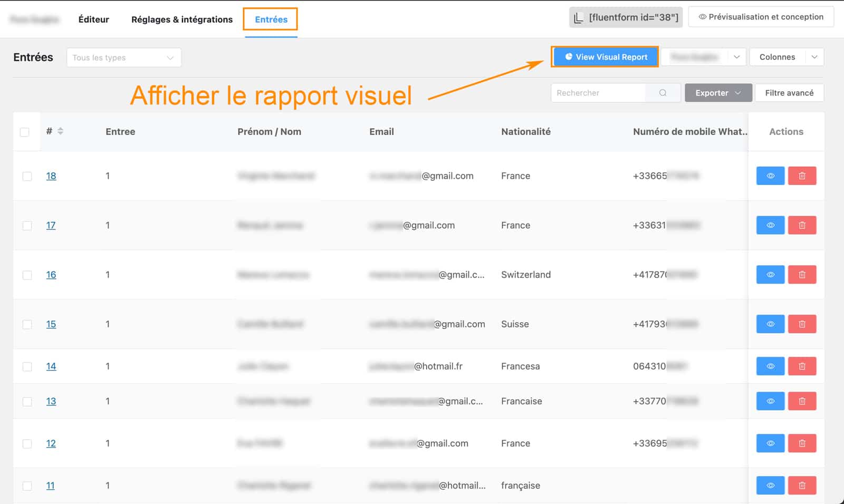844x504 pixels.
Task: Click the View Visual Report button
Action: coord(605,57)
